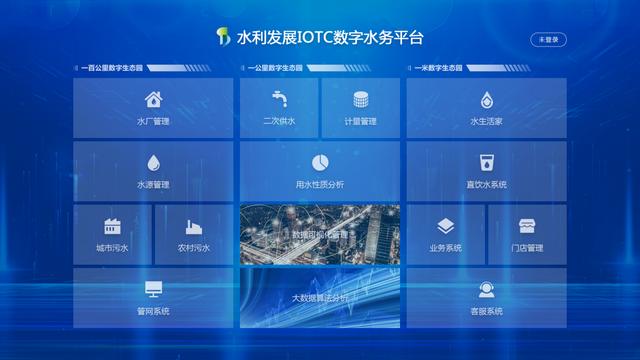Image resolution: width=640 pixels, height=360 pixels.
Task: Click the 管网系统 label text
Action: click(153, 311)
